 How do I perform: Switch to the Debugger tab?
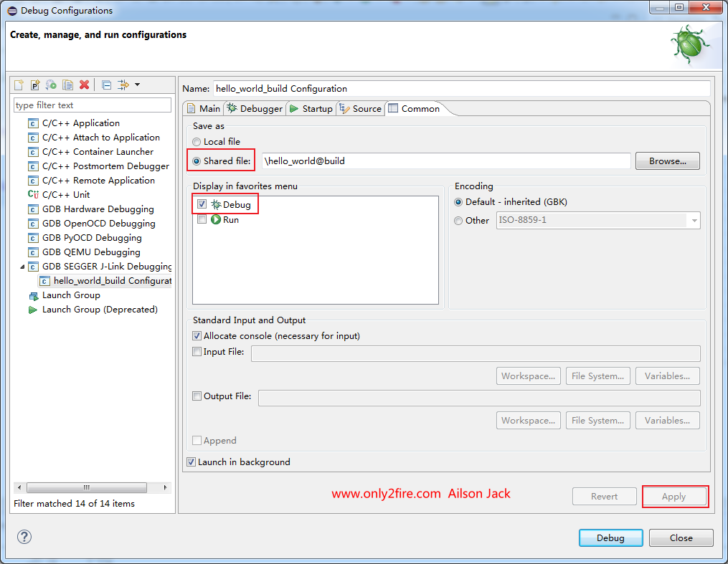coord(255,108)
